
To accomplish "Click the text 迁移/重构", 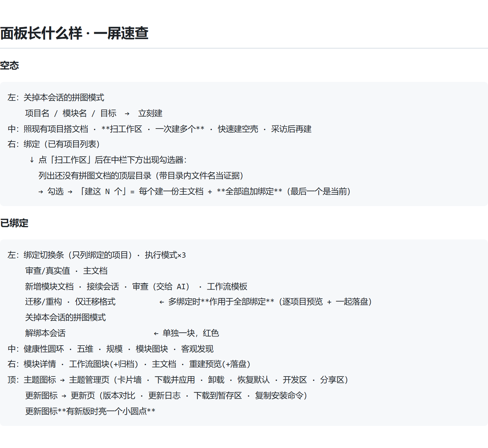I will 44,302.
